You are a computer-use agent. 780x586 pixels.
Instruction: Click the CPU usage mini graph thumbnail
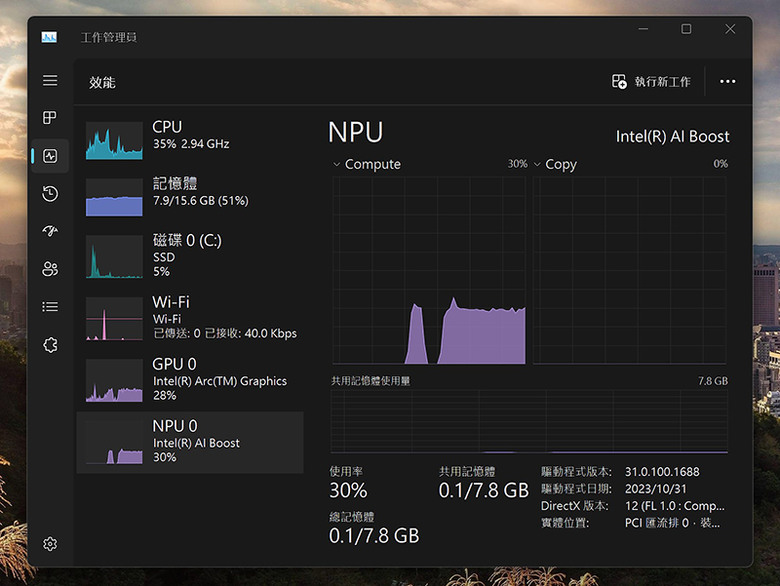pyautogui.click(x=114, y=141)
